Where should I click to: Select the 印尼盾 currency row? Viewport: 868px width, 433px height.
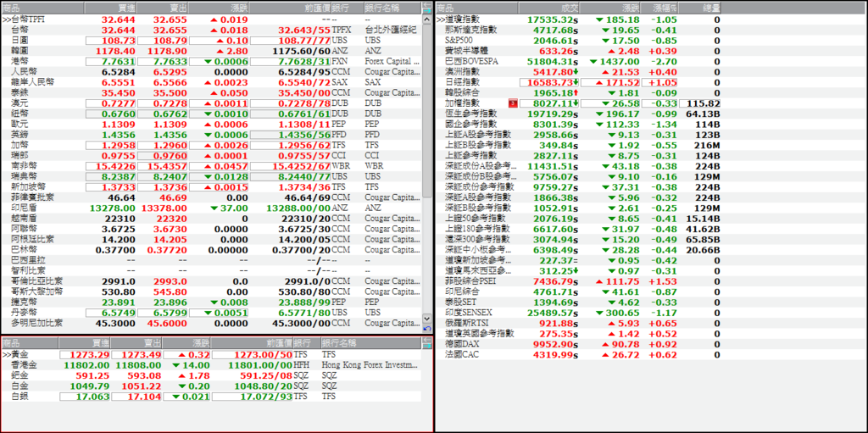coord(211,208)
